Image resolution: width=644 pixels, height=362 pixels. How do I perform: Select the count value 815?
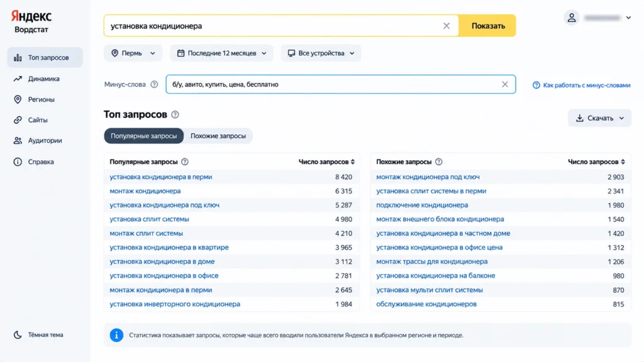coord(618,304)
